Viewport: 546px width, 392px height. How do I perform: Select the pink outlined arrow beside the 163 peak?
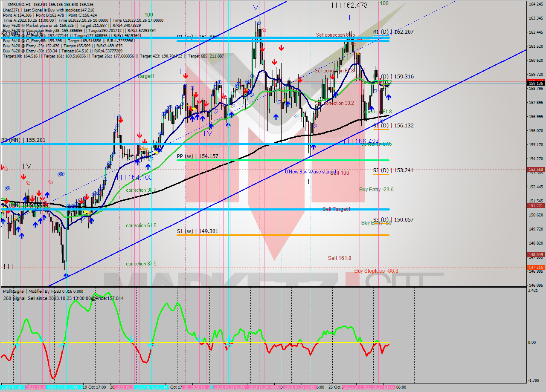pos(264,30)
